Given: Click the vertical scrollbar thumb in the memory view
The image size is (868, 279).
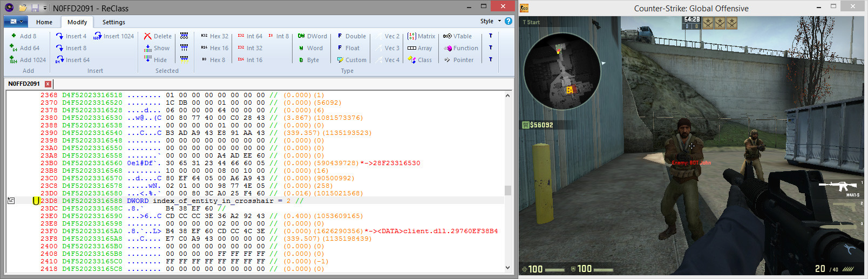Looking at the screenshot, I should 507,190.
